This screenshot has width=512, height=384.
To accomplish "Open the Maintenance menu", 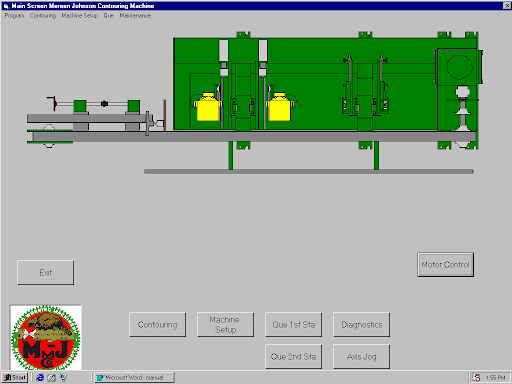I will pos(135,16).
